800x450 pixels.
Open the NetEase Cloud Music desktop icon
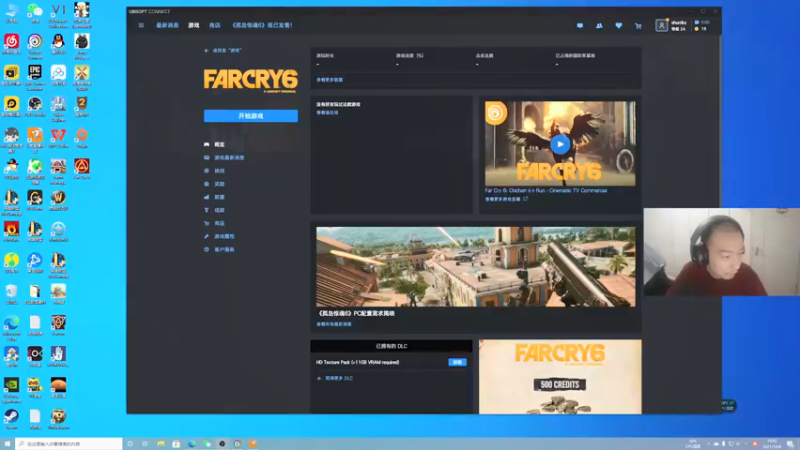click(x=11, y=44)
